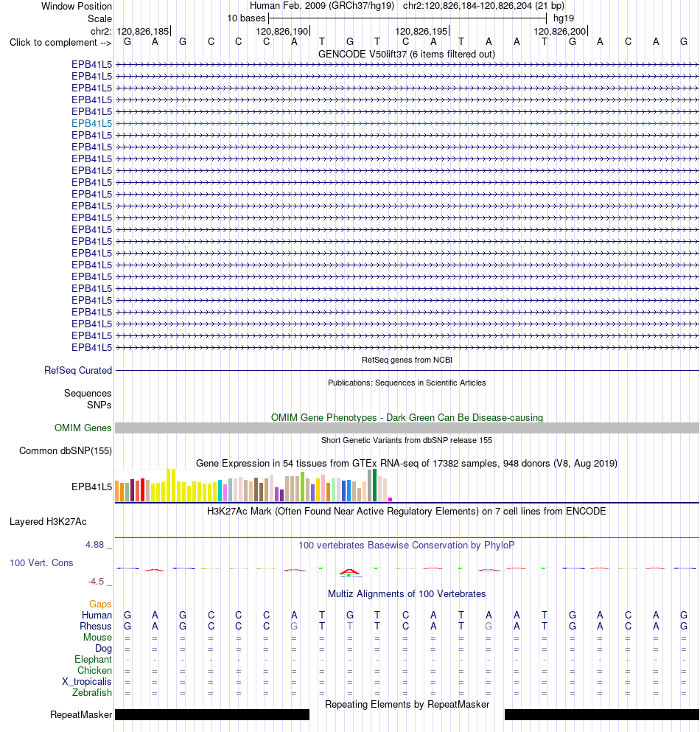Click 'Short Genetic Variants from dbSNP release 155'

click(407, 440)
